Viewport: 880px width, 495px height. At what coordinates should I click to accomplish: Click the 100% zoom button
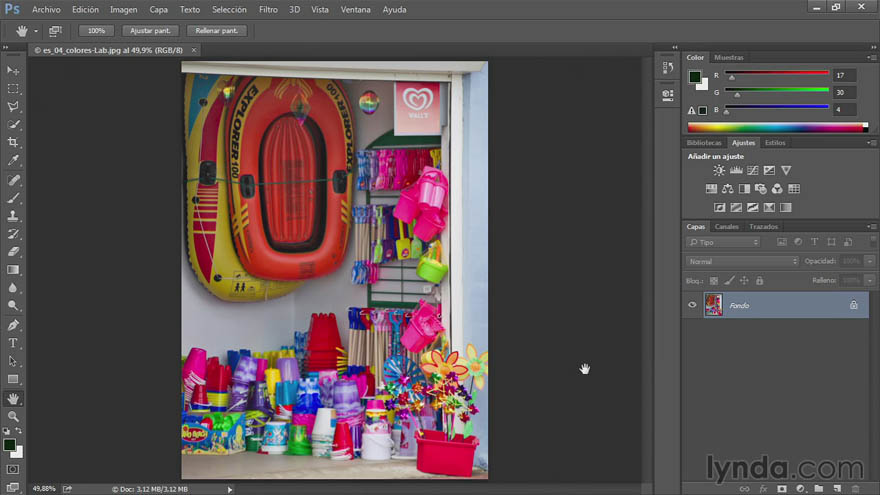tap(96, 31)
